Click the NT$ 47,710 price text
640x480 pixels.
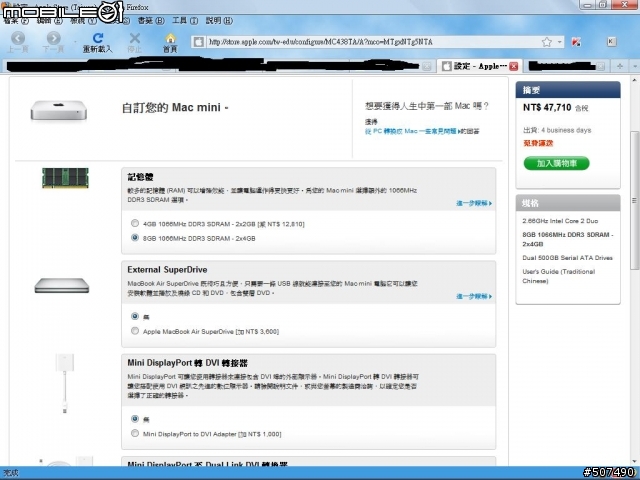click(547, 107)
